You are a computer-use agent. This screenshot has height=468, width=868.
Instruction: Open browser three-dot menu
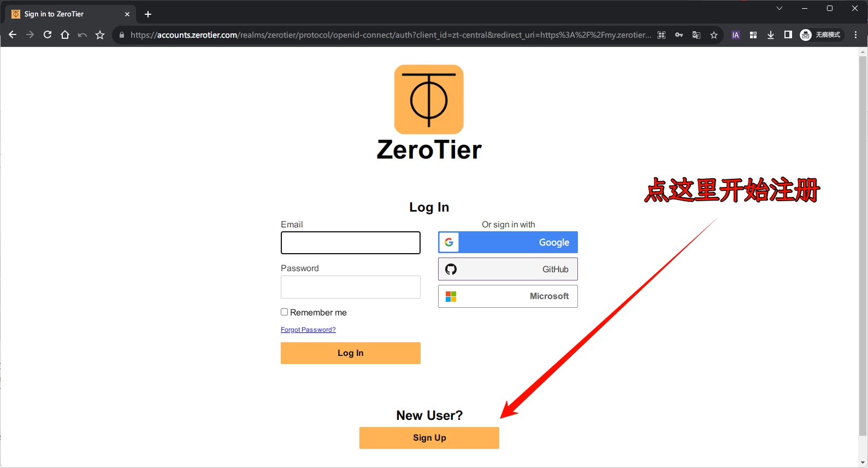click(x=856, y=35)
